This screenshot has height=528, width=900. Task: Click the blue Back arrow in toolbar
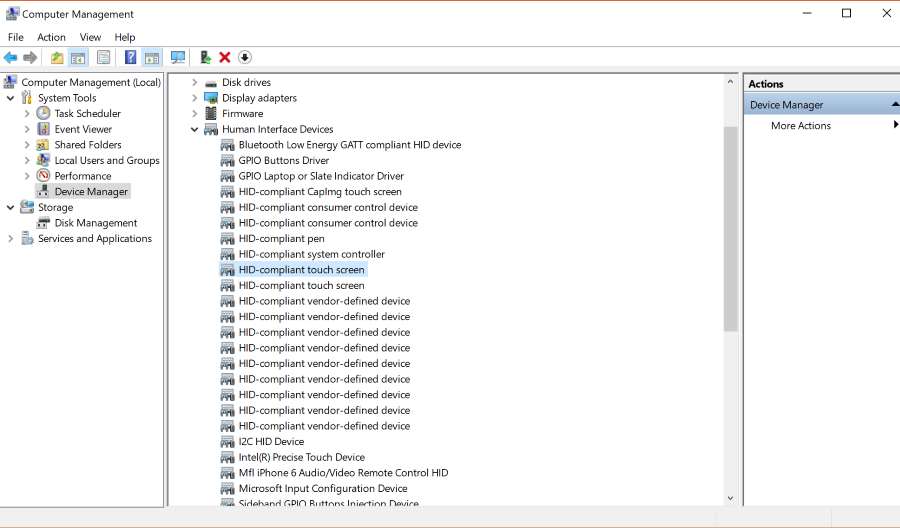click(x=10, y=57)
